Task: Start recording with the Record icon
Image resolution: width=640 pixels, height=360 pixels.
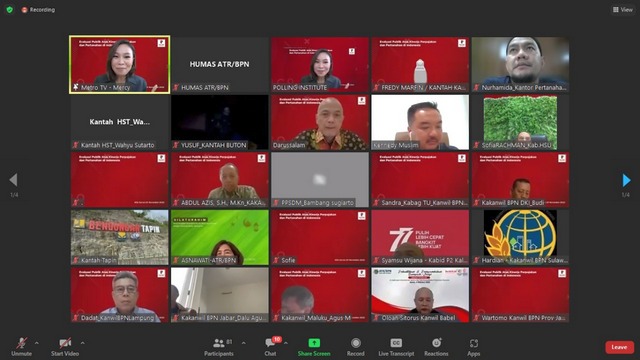Action: [356, 343]
